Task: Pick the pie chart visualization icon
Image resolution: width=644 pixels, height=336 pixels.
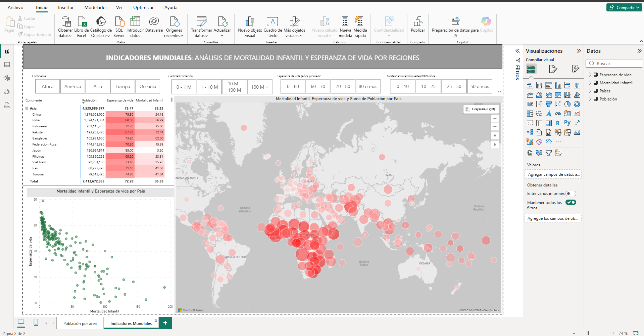Action: click(x=567, y=104)
